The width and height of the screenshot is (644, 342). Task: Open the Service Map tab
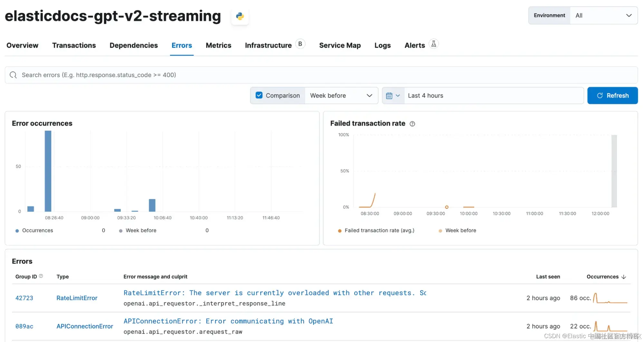pyautogui.click(x=340, y=45)
